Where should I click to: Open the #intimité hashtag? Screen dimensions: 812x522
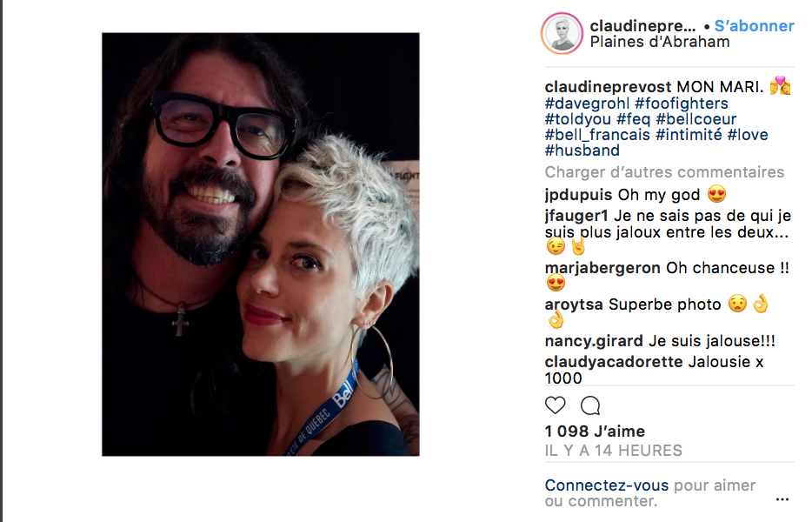[x=689, y=135]
